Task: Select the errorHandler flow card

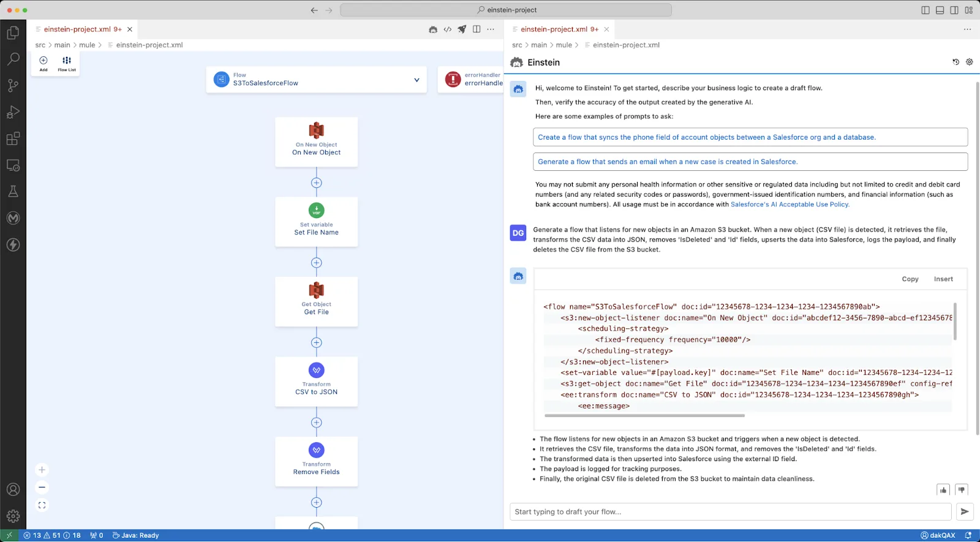Action: click(x=470, y=80)
